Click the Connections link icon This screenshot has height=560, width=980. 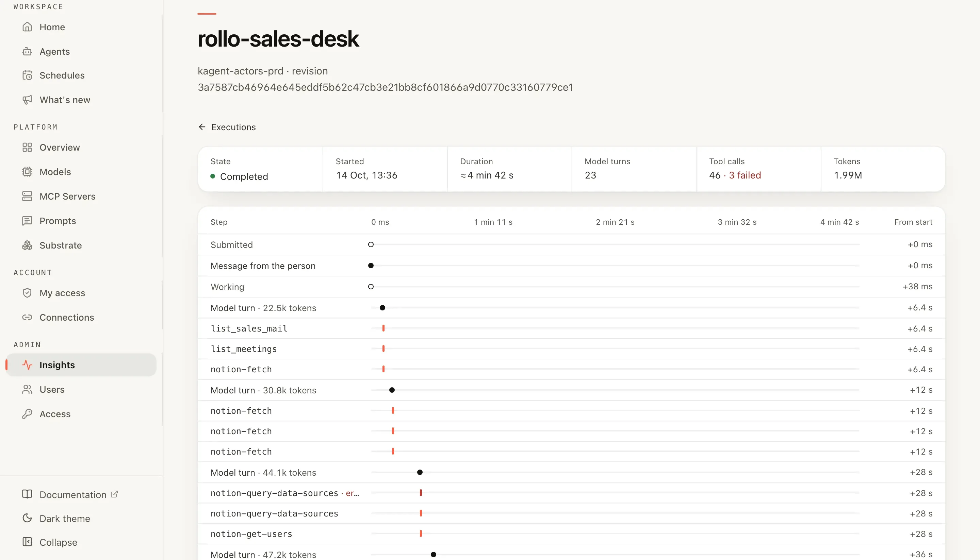[x=27, y=317]
